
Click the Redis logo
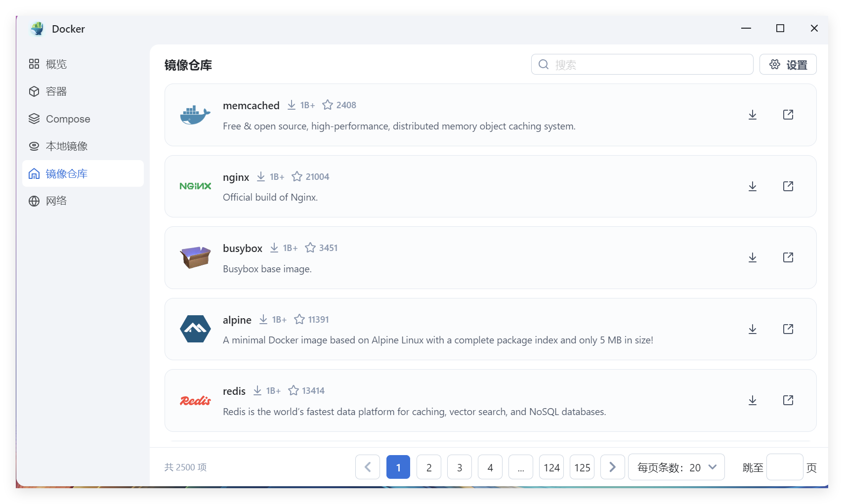[195, 400]
